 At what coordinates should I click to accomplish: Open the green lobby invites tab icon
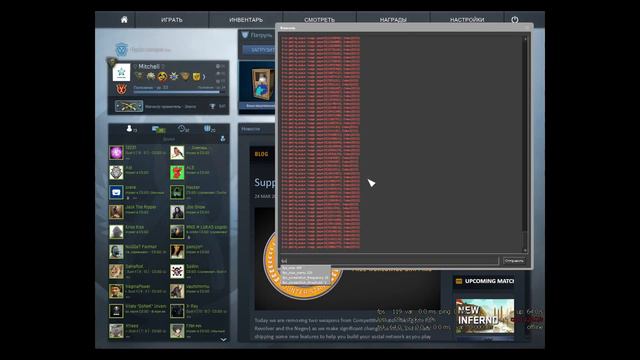pos(158,129)
